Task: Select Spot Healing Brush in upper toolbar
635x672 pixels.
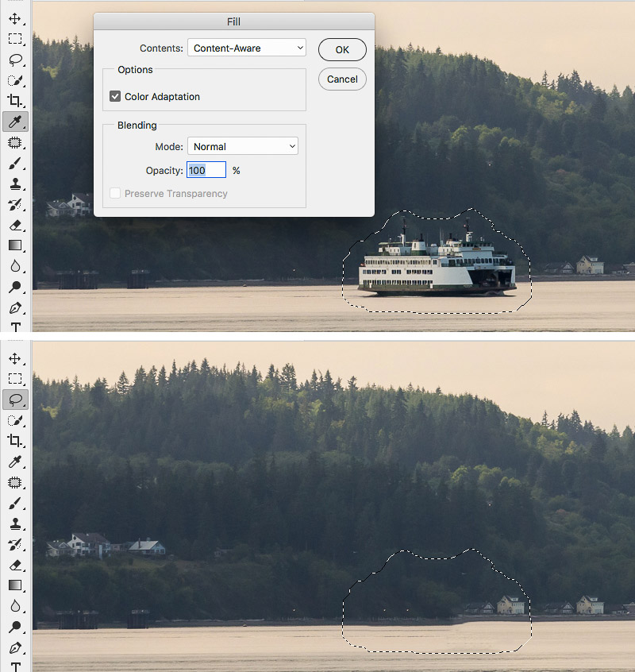Action: coord(15,142)
